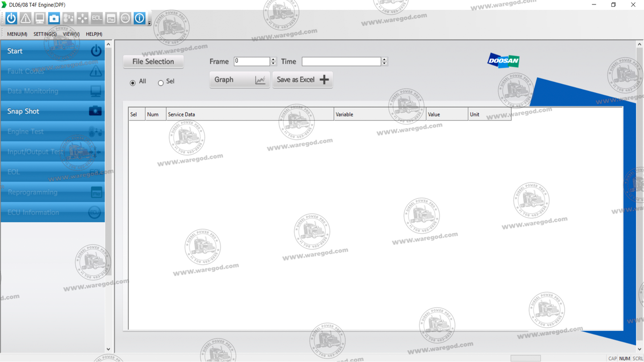Open data monitoring via the toolbar monitor icon

click(40, 18)
